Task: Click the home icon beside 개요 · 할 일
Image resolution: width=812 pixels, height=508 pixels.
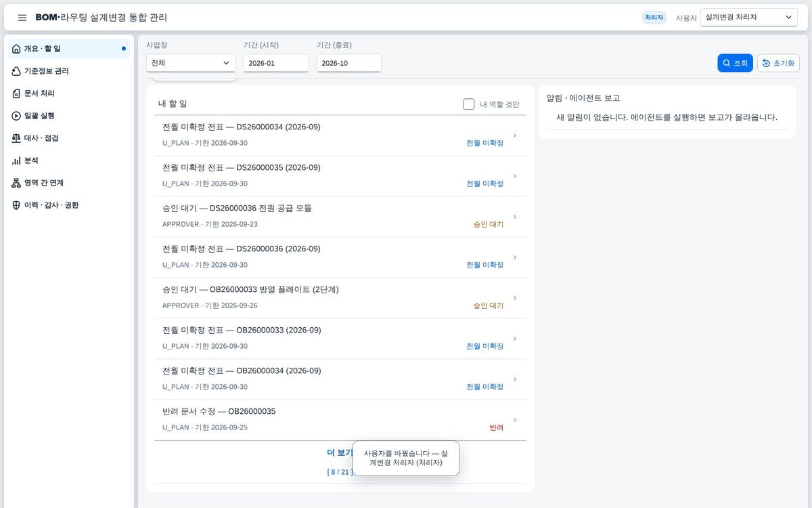Action: tap(16, 49)
